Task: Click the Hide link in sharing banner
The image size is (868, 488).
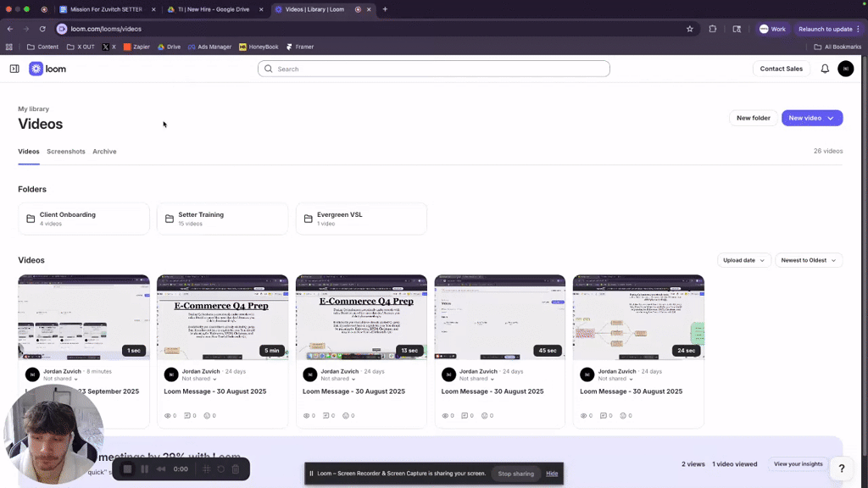Action: pyautogui.click(x=552, y=474)
